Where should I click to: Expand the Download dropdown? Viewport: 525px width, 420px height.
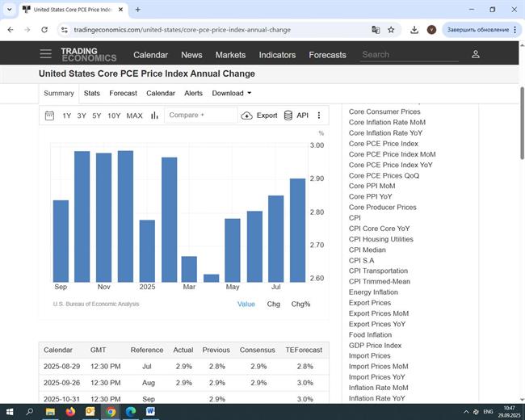click(x=231, y=93)
